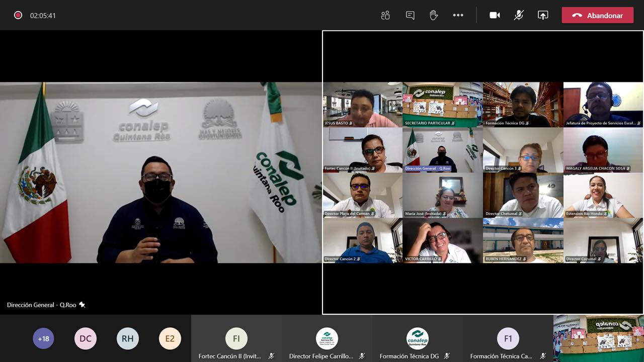Open the more actions ellipsis menu
Viewport: 644px width, 362px height.
tap(458, 15)
